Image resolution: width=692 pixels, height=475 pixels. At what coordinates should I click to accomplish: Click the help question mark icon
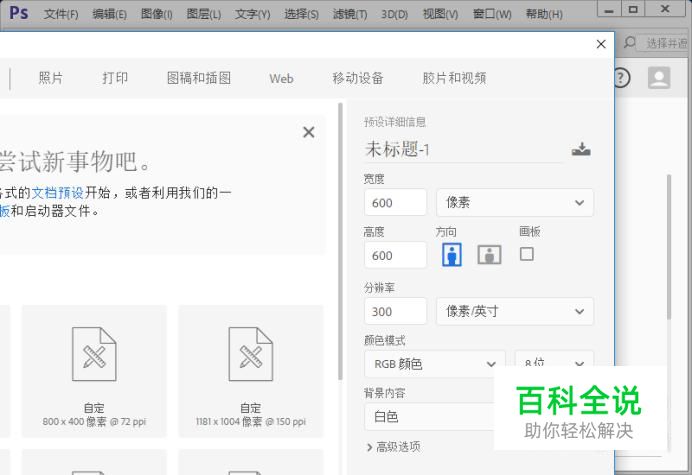pyautogui.click(x=621, y=78)
